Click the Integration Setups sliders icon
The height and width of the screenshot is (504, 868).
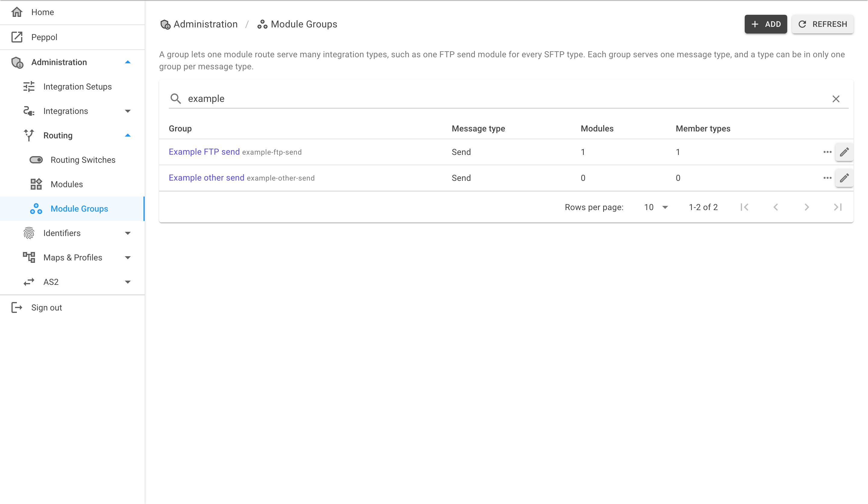(x=29, y=87)
